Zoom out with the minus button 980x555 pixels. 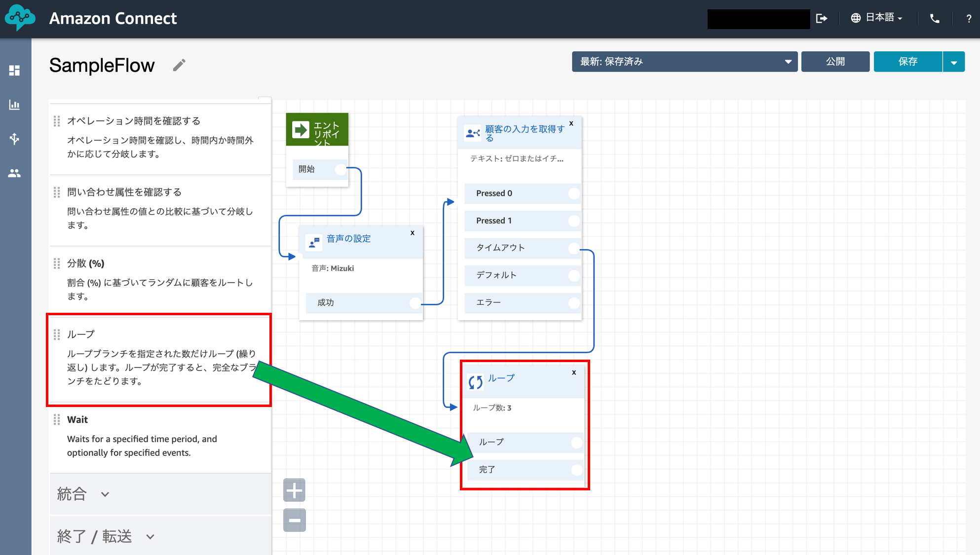coord(295,520)
